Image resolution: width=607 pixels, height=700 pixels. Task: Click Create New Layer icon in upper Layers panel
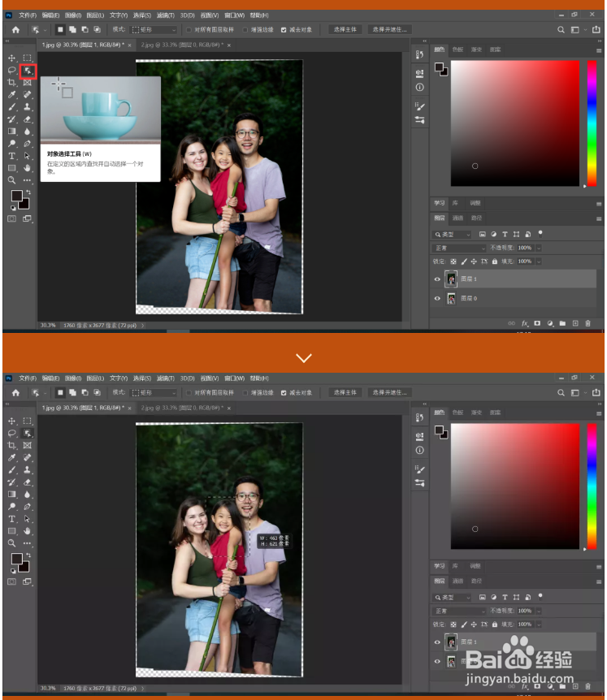575,323
